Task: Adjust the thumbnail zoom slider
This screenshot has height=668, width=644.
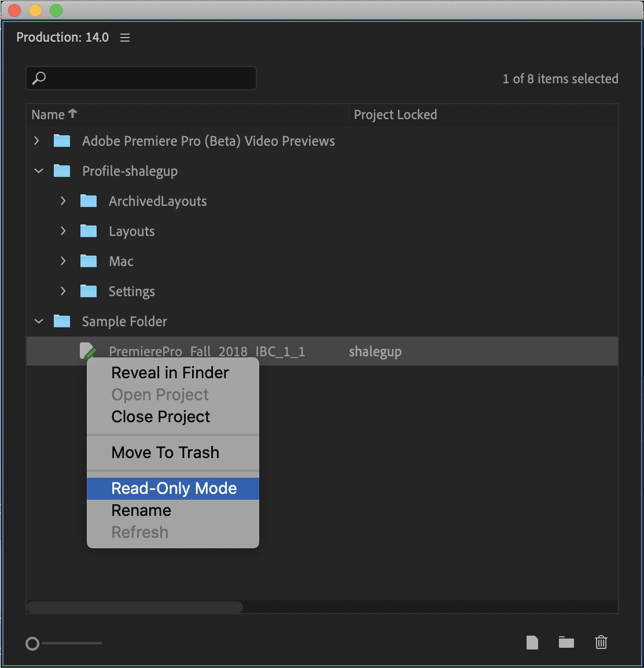Action: pyautogui.click(x=33, y=643)
